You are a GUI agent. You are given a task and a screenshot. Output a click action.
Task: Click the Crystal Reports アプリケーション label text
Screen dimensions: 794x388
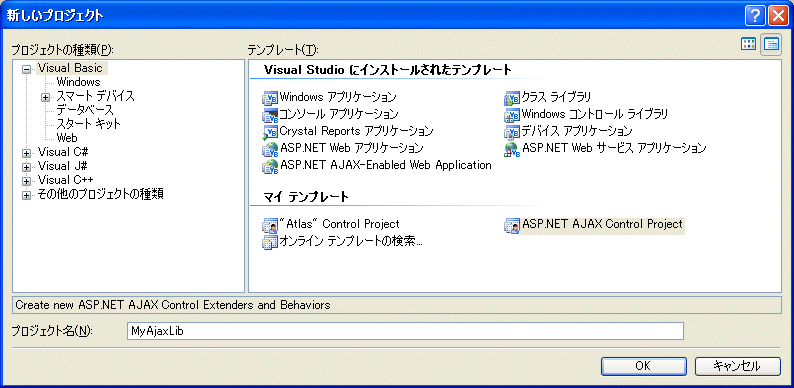(356, 131)
